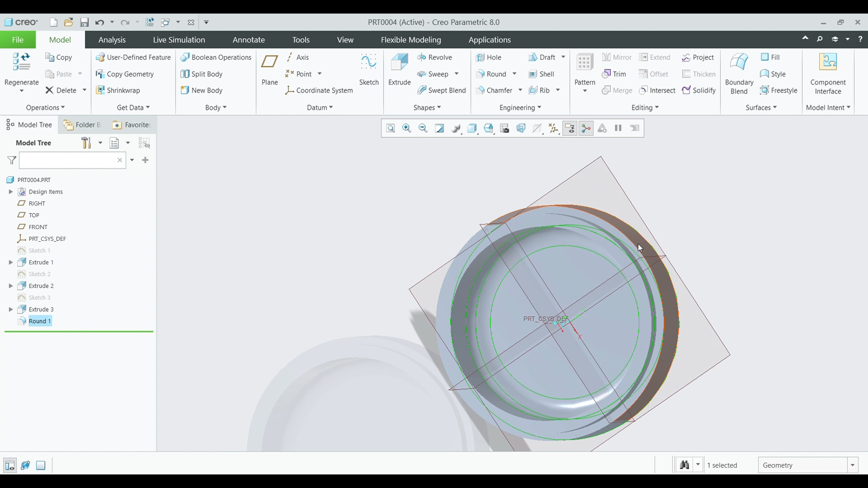Switch to the Analysis tab
This screenshot has height=488, width=868.
[x=112, y=40]
